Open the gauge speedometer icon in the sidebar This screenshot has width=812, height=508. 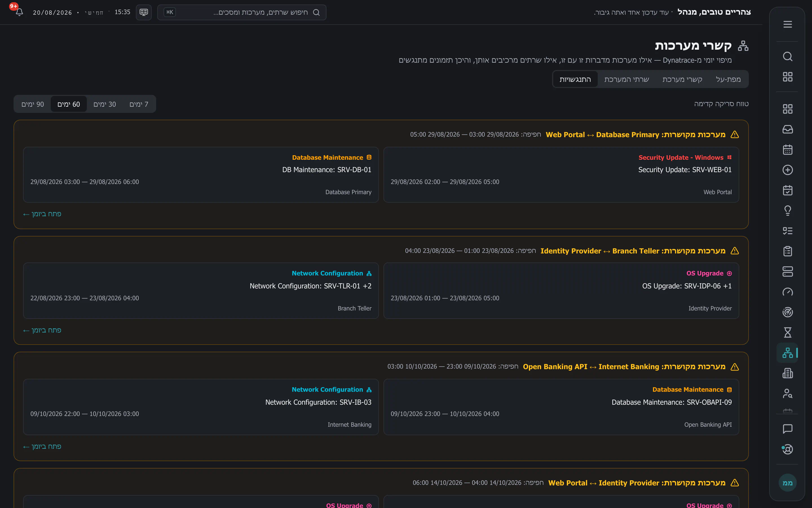[x=787, y=292]
